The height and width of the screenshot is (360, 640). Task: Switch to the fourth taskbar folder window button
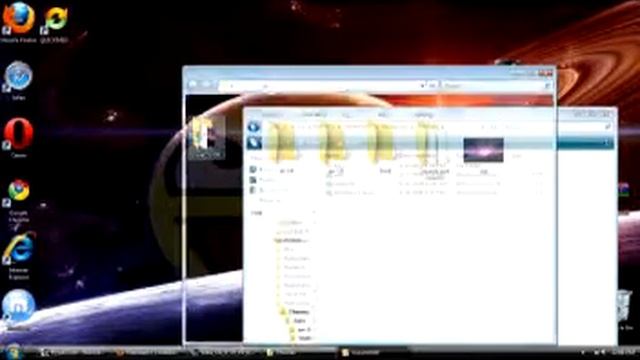300,353
